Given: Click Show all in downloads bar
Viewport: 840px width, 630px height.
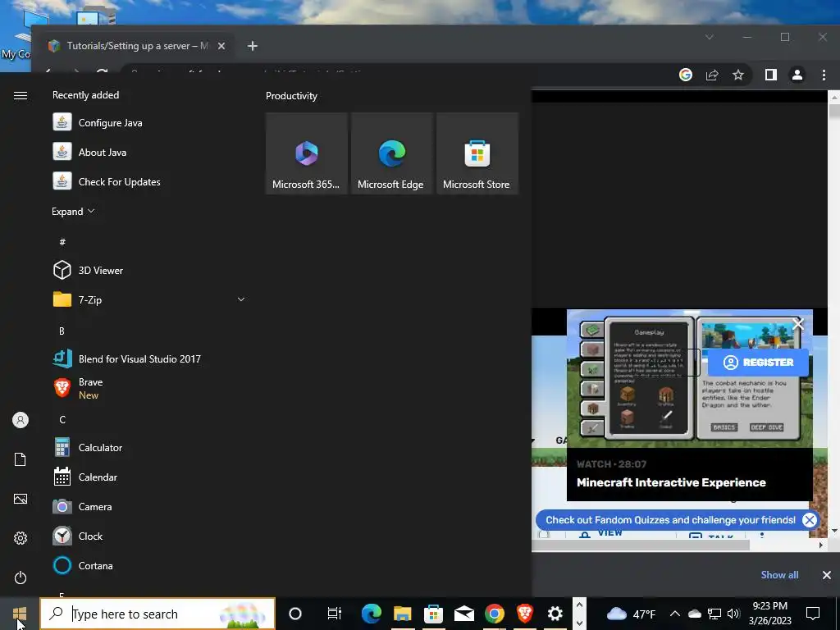Looking at the screenshot, I should click(x=779, y=575).
